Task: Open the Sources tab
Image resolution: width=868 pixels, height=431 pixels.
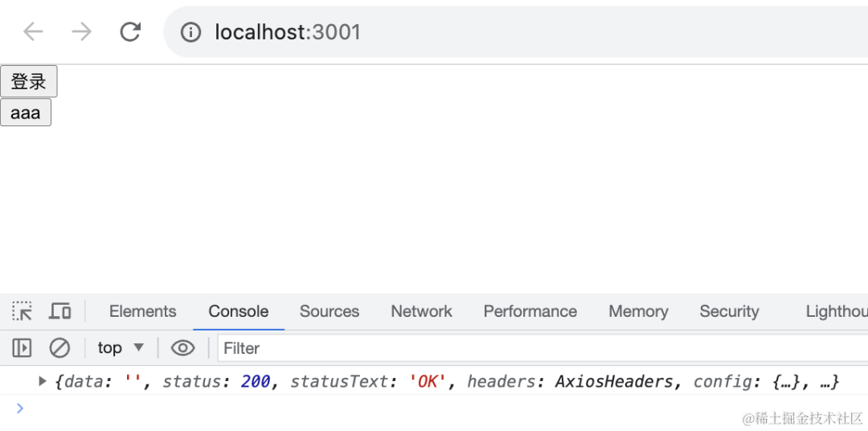Action: [x=330, y=311]
